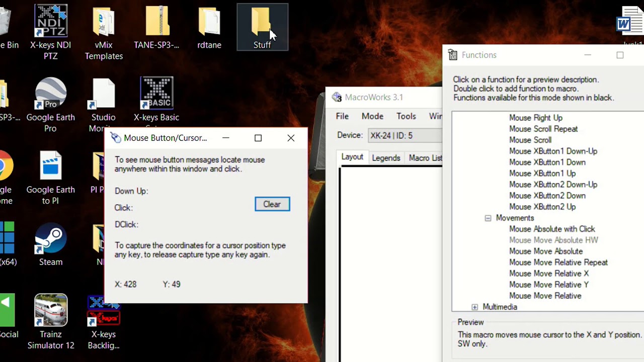Select the Movements category label
This screenshot has width=644, height=362.
click(x=515, y=218)
